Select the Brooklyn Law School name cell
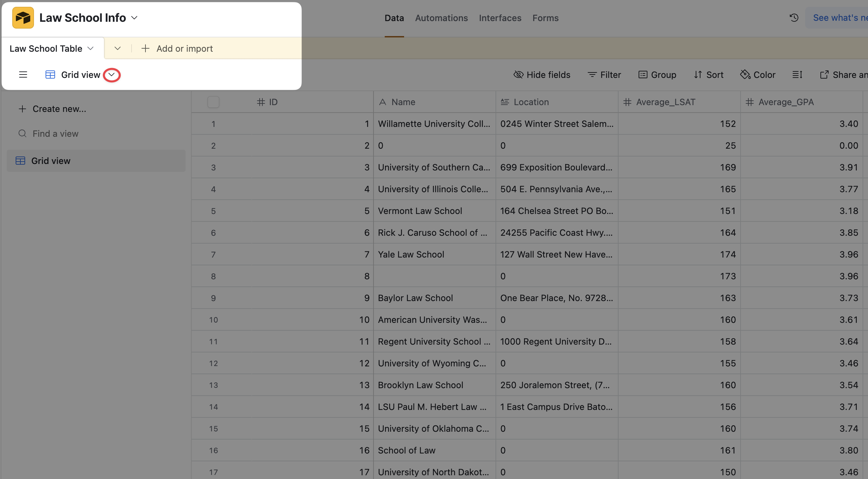 (x=435, y=385)
